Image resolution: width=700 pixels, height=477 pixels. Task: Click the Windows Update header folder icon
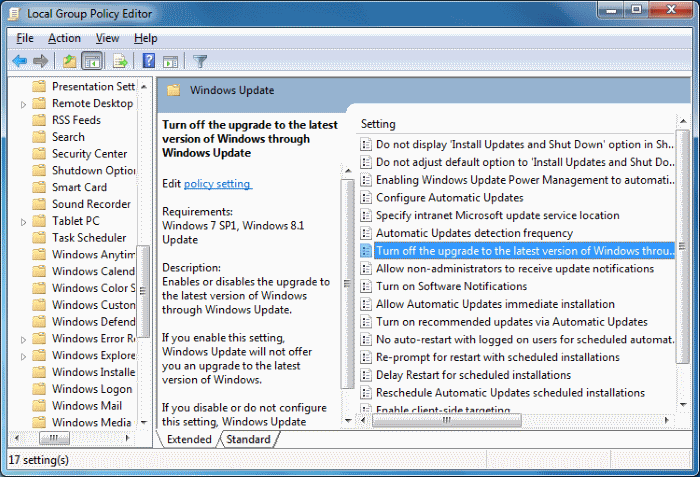[x=174, y=91]
